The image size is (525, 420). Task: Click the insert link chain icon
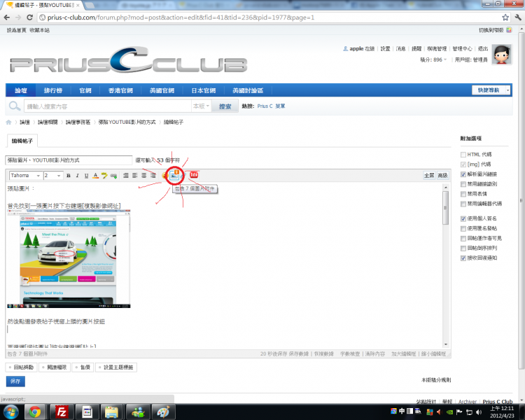pos(114,176)
